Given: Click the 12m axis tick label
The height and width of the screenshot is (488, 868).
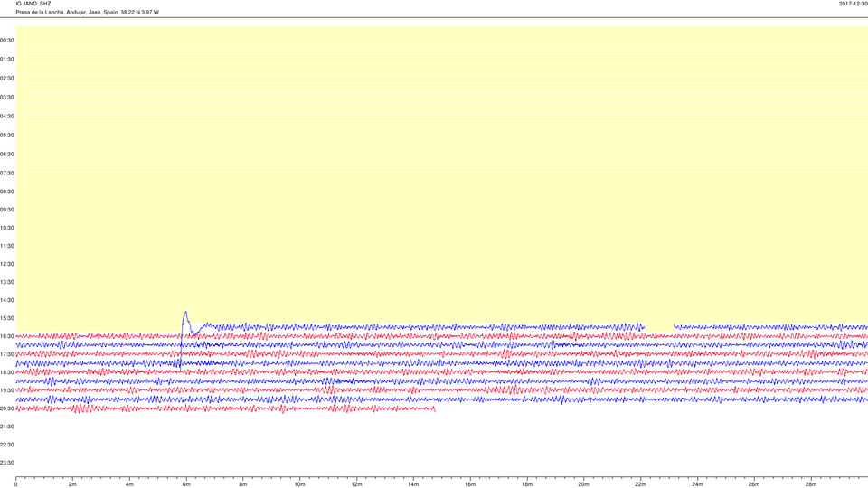Looking at the screenshot, I should pyautogui.click(x=356, y=484).
